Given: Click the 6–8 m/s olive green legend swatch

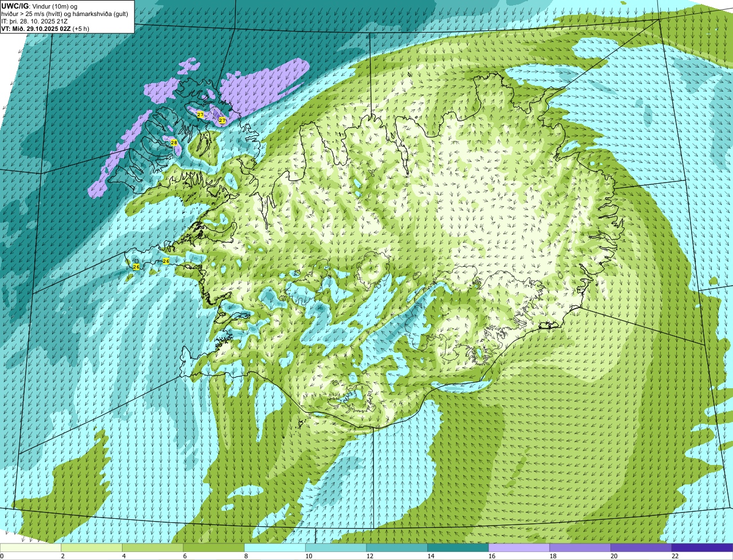Looking at the screenshot, I should pyautogui.click(x=214, y=547).
